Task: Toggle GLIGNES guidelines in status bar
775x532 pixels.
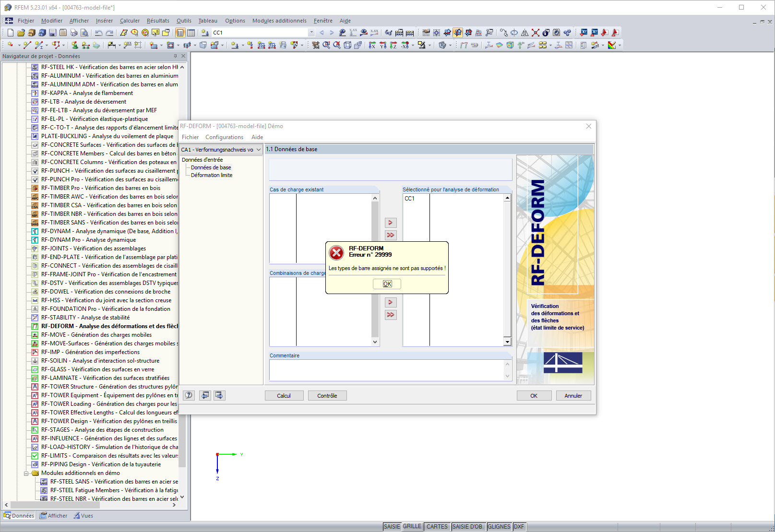Action: (499, 527)
